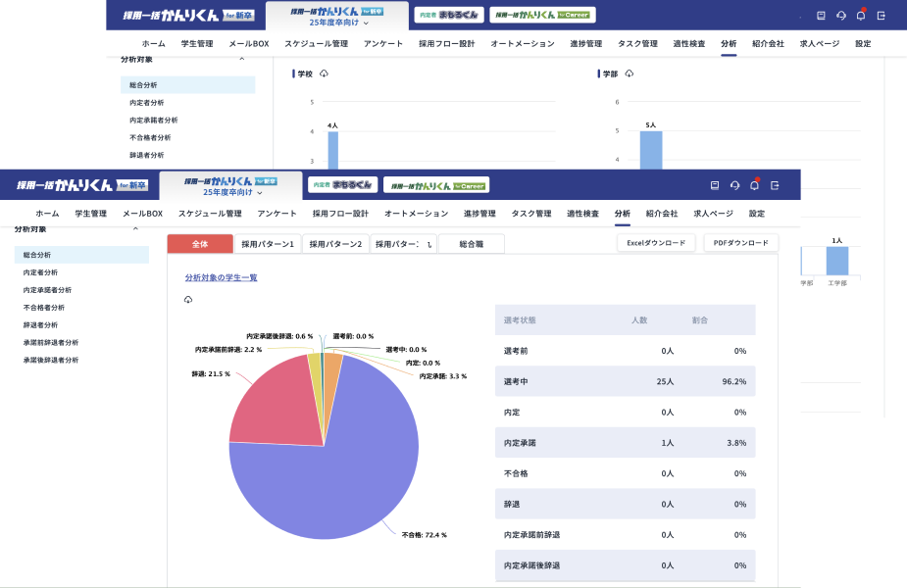Open タスク管理 in front window
This screenshot has width=907, height=588.
point(531,214)
